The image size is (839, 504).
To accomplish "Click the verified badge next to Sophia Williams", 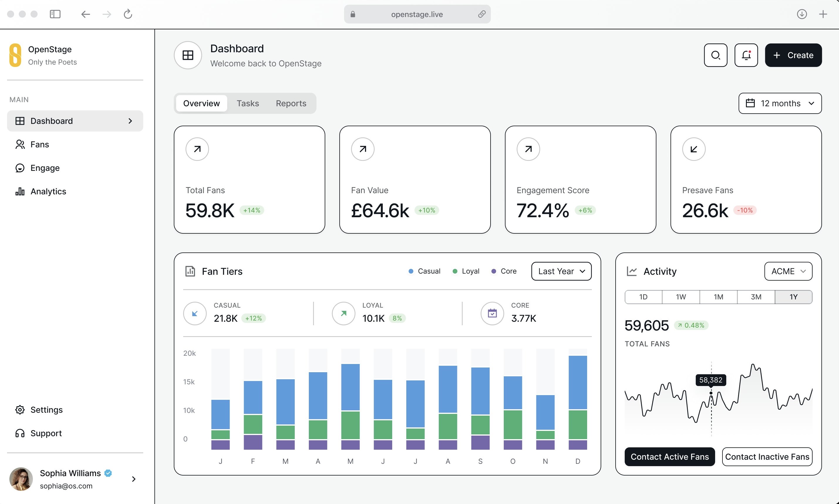I will (108, 473).
